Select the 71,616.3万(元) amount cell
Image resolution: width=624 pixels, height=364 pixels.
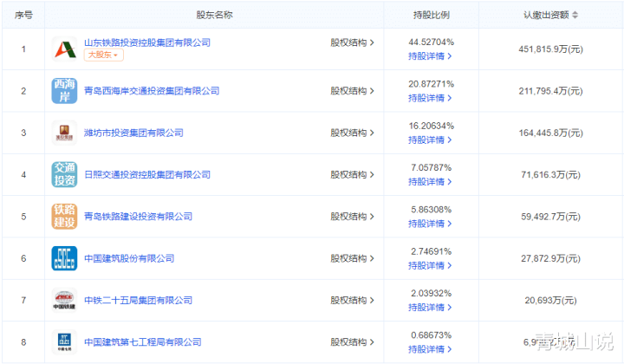coord(551,175)
